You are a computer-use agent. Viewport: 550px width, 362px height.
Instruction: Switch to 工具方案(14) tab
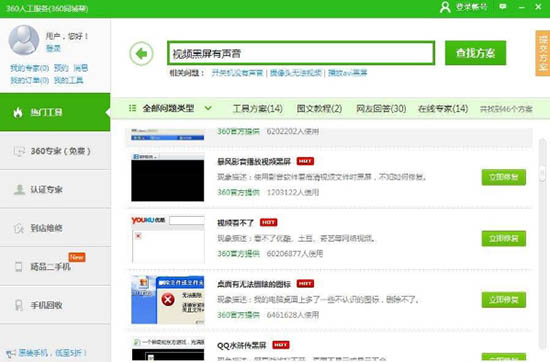pos(258,108)
